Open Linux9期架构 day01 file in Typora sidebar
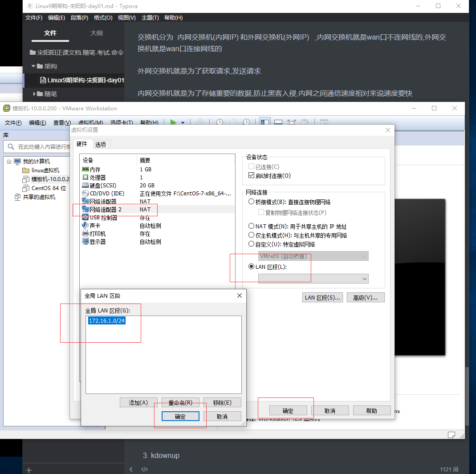The height and width of the screenshot is (474, 476). pyautogui.click(x=82, y=80)
